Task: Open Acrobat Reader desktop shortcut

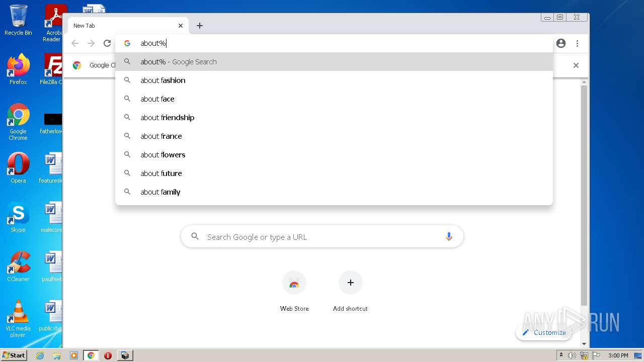Action: [x=53, y=23]
